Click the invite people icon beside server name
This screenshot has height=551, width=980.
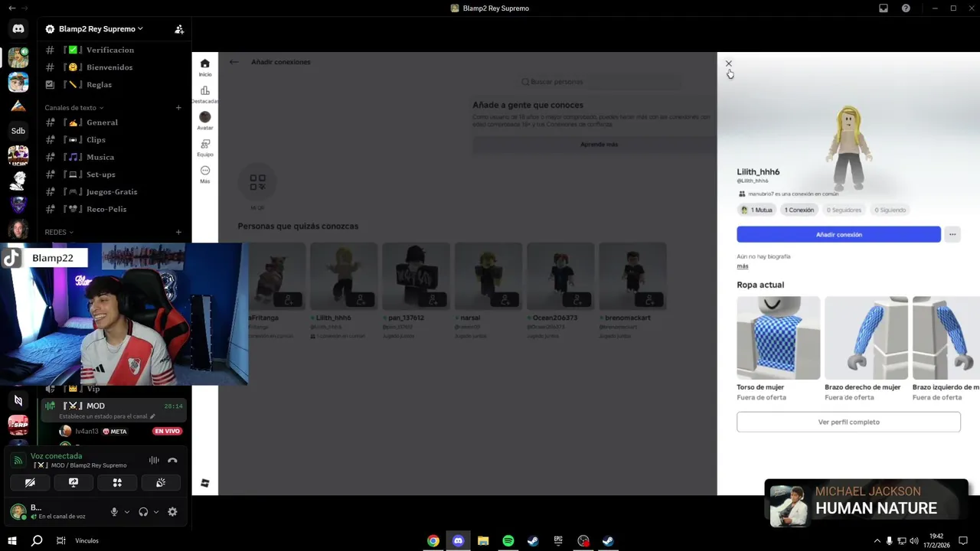(179, 29)
